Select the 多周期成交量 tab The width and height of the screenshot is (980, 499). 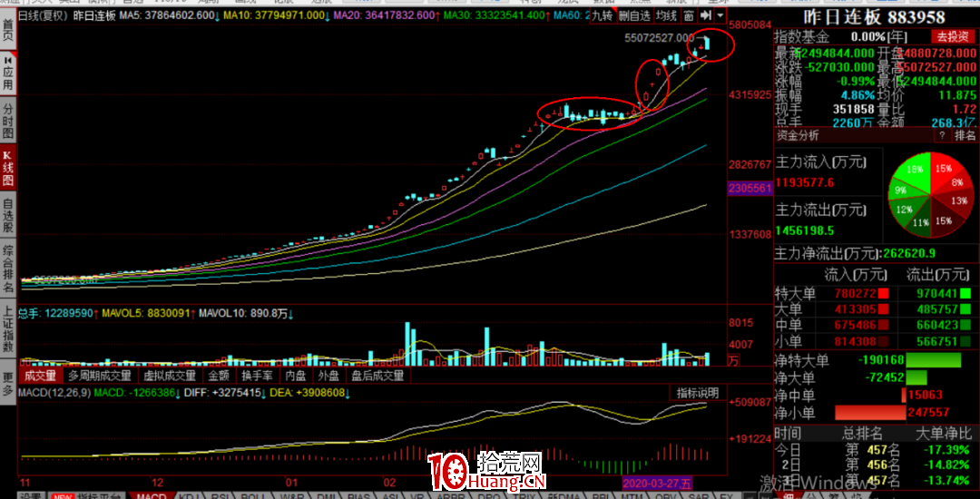(x=100, y=376)
